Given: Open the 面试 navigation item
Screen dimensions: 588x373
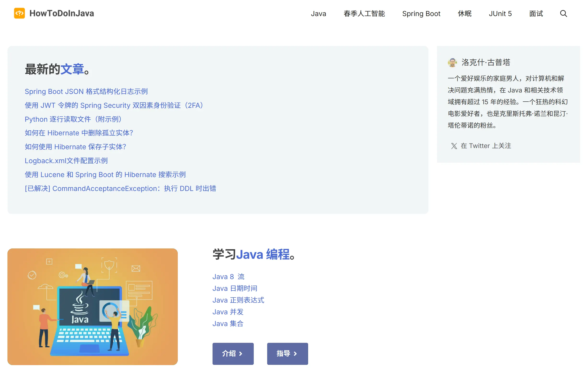Looking at the screenshot, I should pos(536,14).
